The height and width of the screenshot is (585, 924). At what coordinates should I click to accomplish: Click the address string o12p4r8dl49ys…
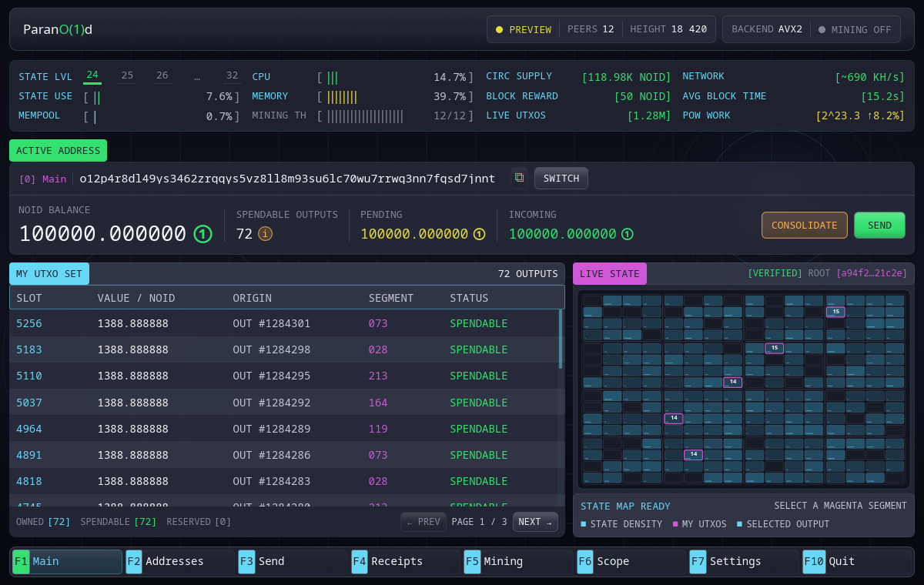287,179
